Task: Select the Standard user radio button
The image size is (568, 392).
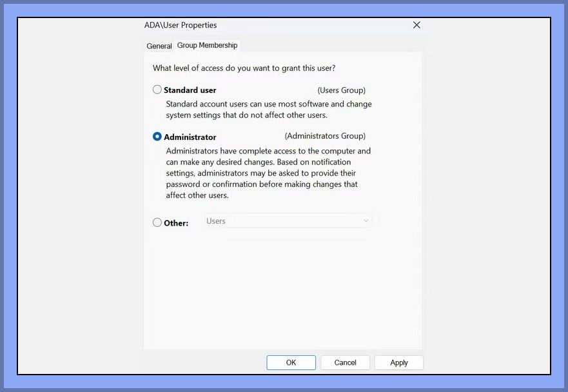Action: pyautogui.click(x=157, y=90)
